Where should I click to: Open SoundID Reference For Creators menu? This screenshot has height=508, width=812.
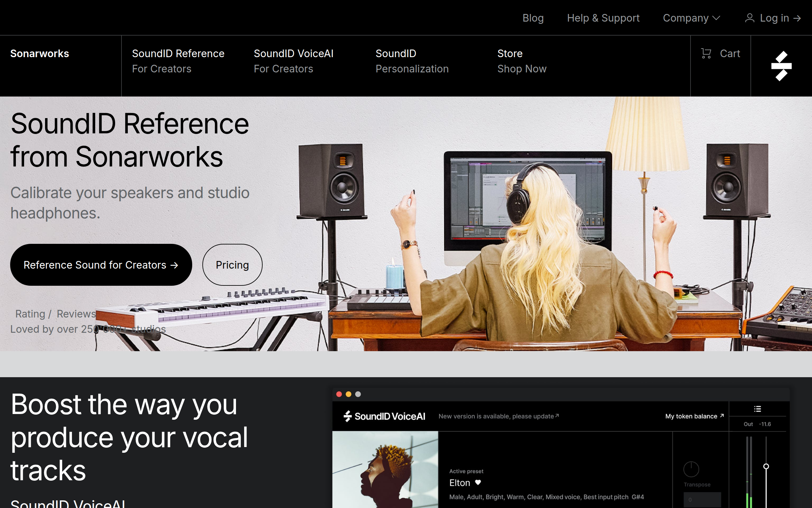(178, 61)
